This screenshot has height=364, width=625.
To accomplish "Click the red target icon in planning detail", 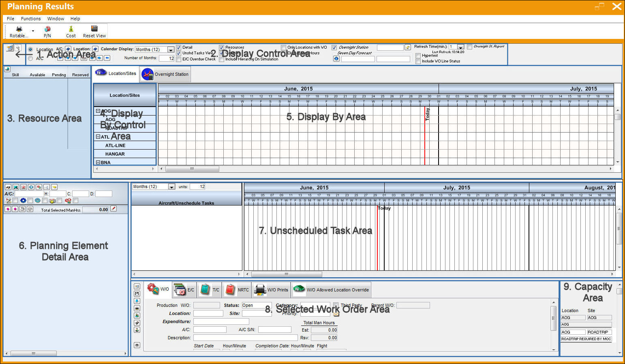I will point(24,187).
